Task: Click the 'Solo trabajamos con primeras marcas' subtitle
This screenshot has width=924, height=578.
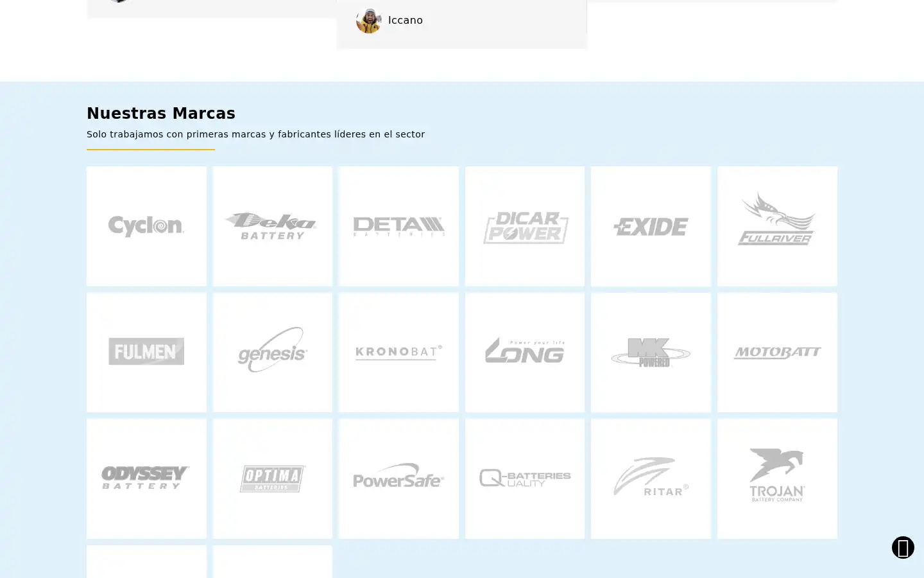Action: pyautogui.click(x=255, y=134)
